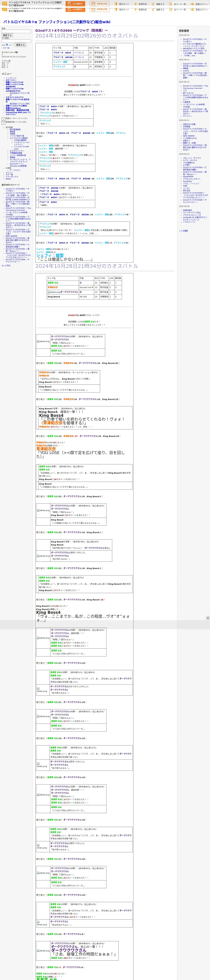Open the (タグ一覧) link under tag search
Screen dimensions: 210x980
point(6,48)
